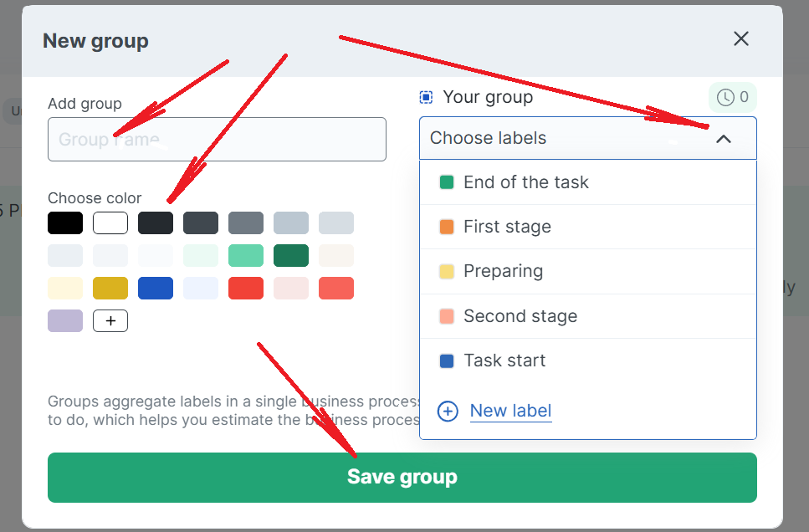Pick the black color swatch
Image resolution: width=809 pixels, height=532 pixels.
(x=65, y=223)
